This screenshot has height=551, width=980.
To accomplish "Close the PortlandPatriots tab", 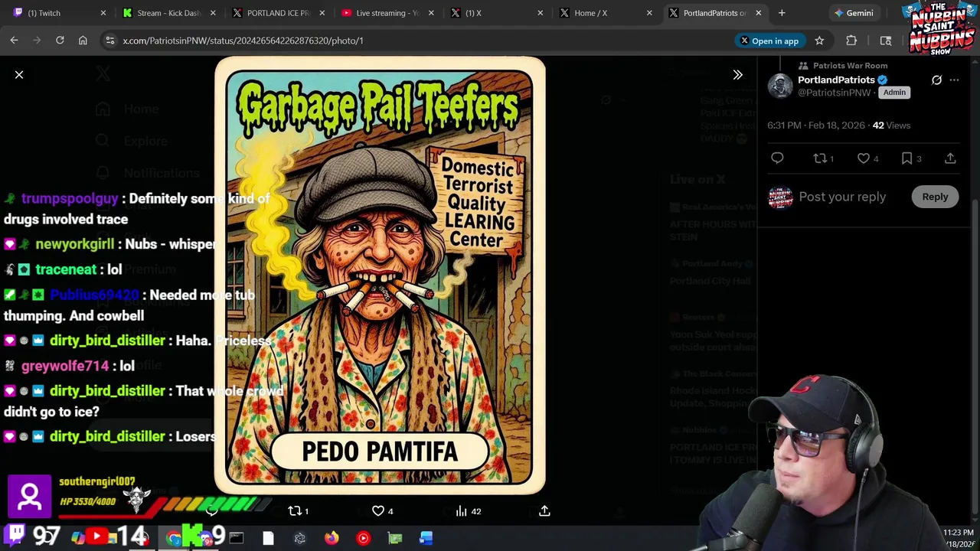I will point(759,13).
